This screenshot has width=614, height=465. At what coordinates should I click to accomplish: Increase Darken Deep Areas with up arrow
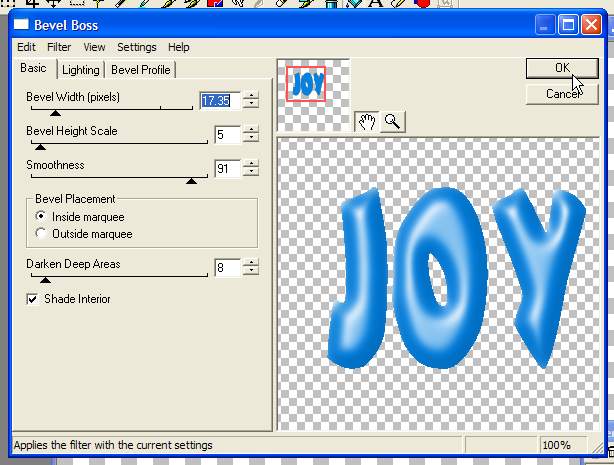point(251,263)
